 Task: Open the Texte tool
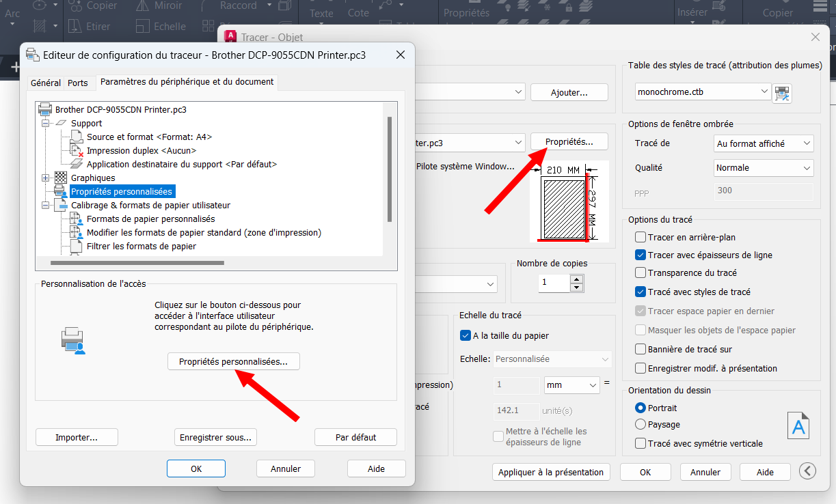[320, 12]
